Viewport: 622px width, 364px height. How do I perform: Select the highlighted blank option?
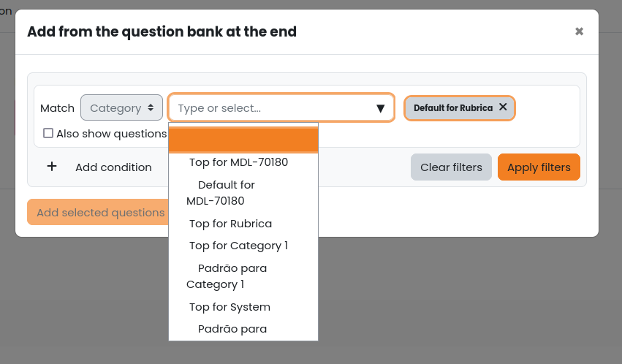tap(243, 140)
